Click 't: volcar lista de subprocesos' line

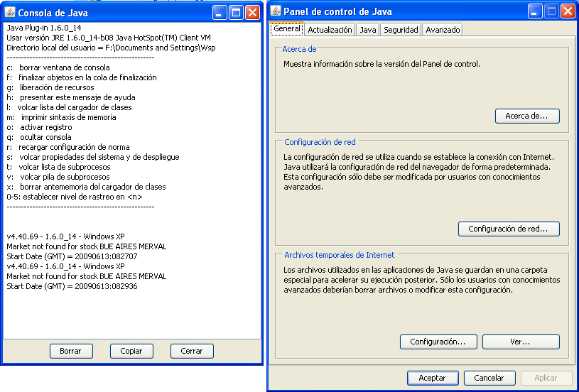(58, 167)
